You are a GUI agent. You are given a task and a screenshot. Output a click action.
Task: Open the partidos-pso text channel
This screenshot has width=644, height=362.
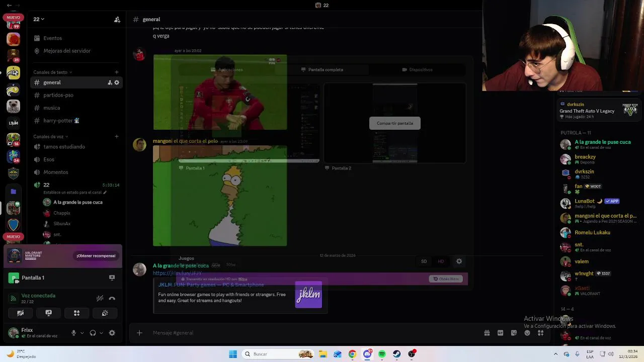coord(58,95)
